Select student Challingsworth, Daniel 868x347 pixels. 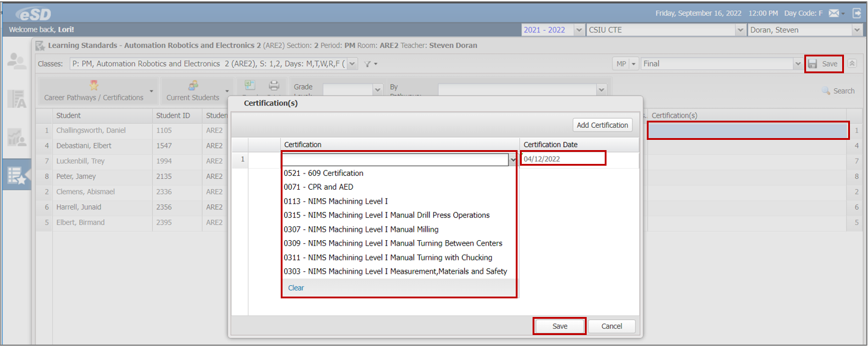[x=91, y=130]
